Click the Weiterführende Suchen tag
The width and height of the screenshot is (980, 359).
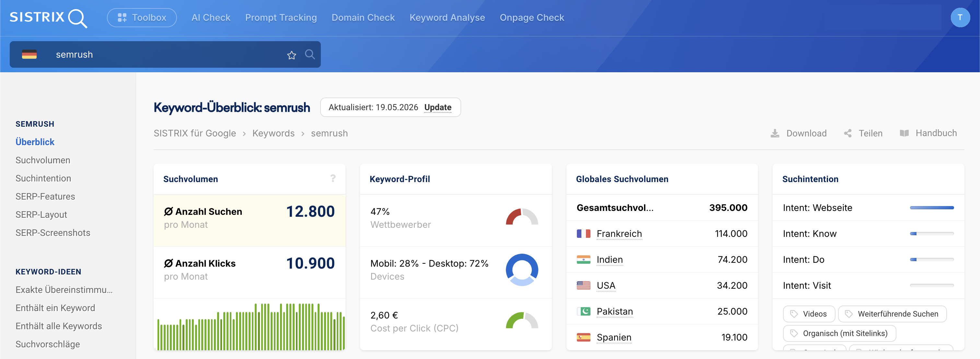pyautogui.click(x=892, y=314)
